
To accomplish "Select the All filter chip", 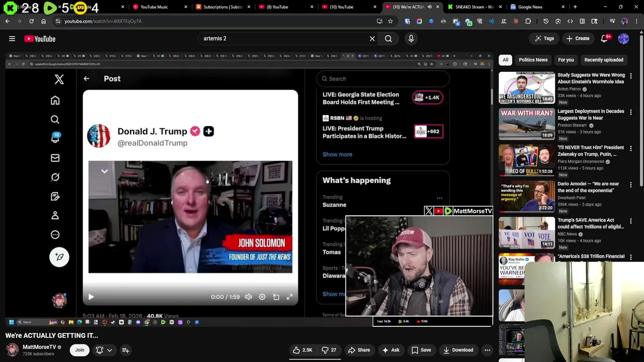I will coord(505,60).
